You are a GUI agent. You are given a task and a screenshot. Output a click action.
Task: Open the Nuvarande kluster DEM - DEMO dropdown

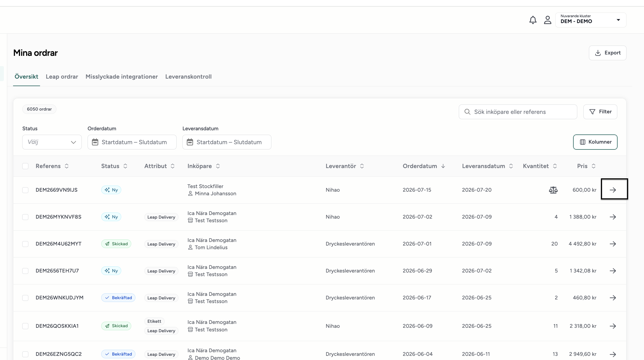(x=591, y=20)
